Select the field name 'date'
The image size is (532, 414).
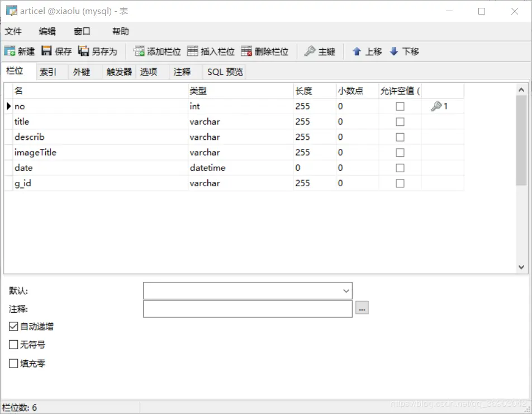[23, 168]
